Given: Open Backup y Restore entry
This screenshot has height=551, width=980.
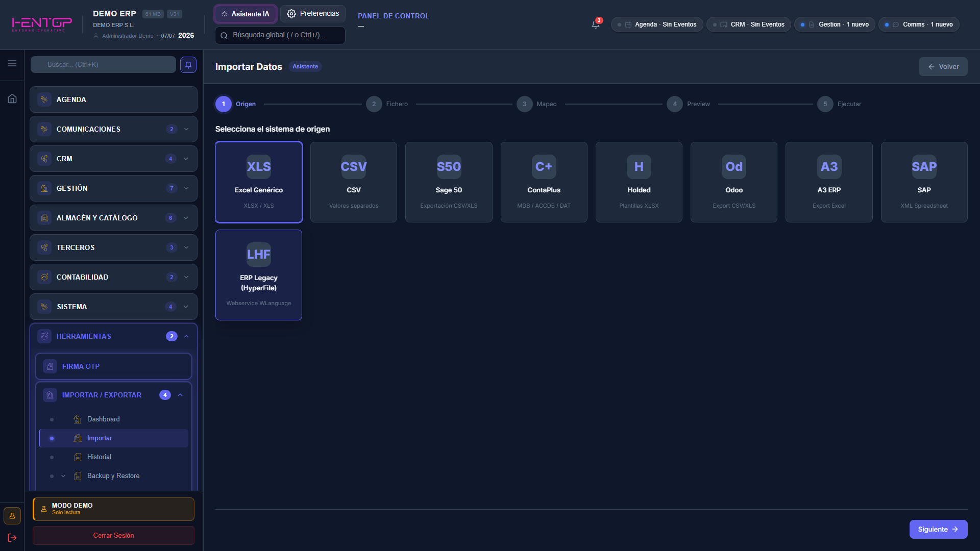Looking at the screenshot, I should (x=113, y=476).
